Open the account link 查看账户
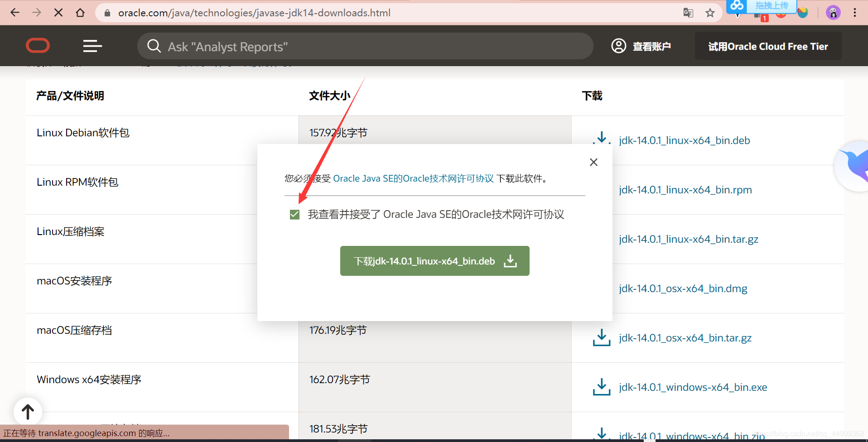Screen dimensions: 868x442 (652, 46)
